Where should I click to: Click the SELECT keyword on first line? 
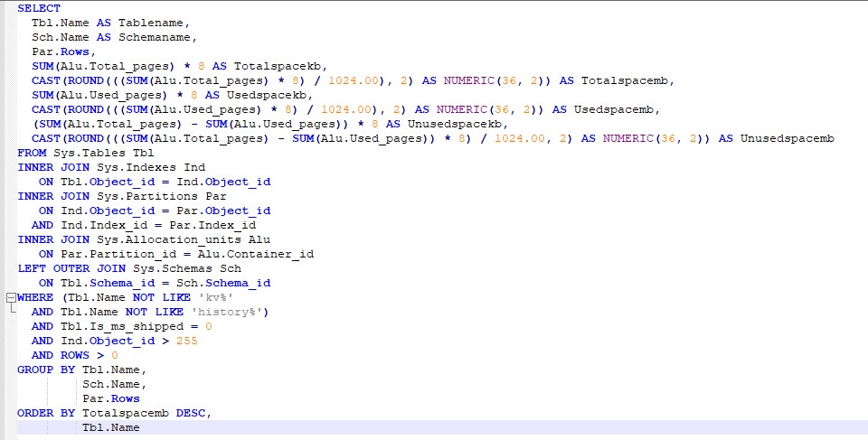pyautogui.click(x=39, y=8)
